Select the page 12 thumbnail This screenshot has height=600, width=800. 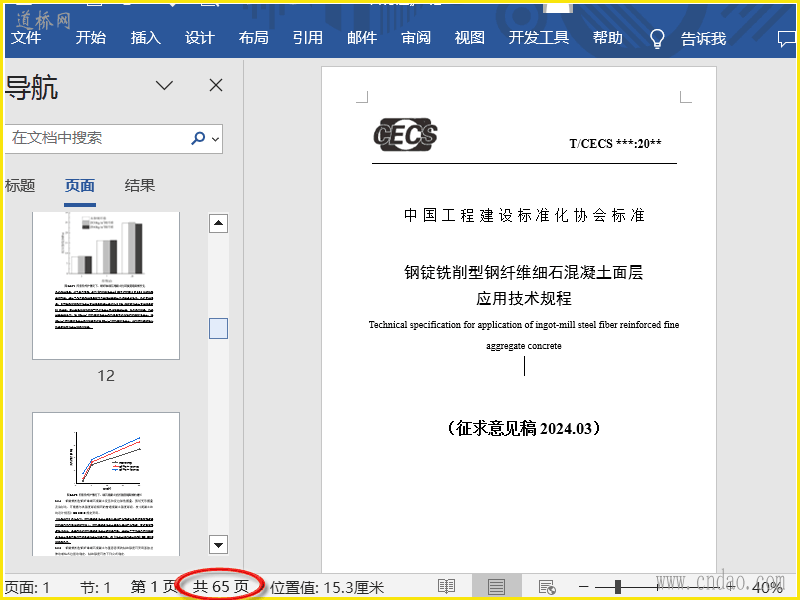click(106, 285)
